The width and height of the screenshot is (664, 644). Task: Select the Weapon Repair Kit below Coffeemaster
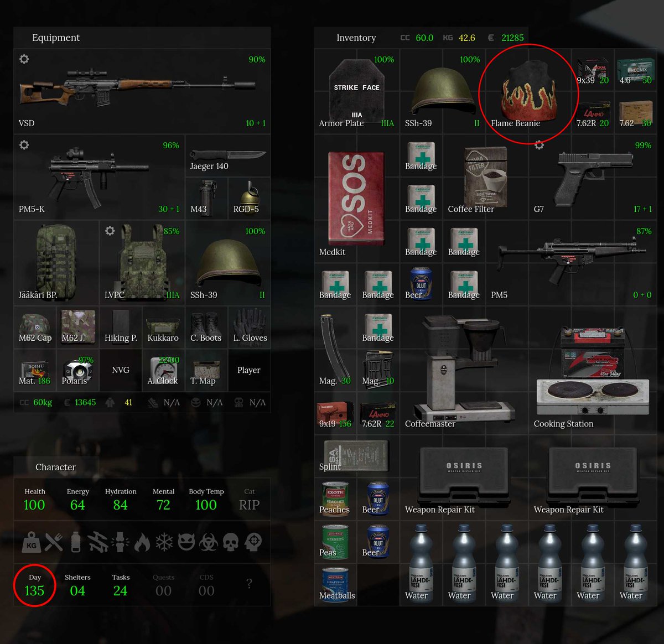pyautogui.click(x=464, y=477)
